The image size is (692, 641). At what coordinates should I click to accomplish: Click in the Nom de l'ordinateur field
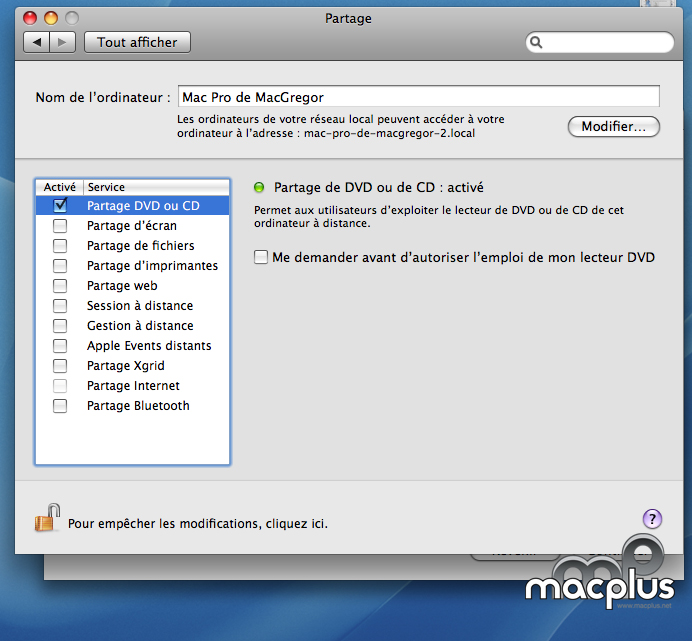[x=419, y=97]
